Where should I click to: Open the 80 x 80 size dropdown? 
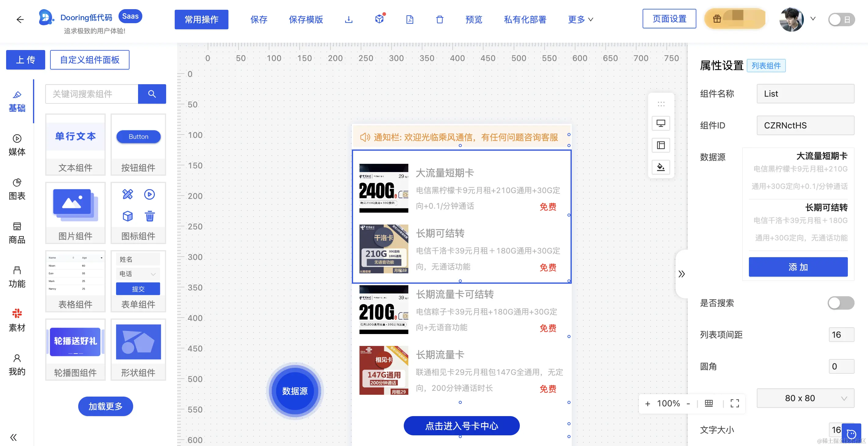[805, 398]
